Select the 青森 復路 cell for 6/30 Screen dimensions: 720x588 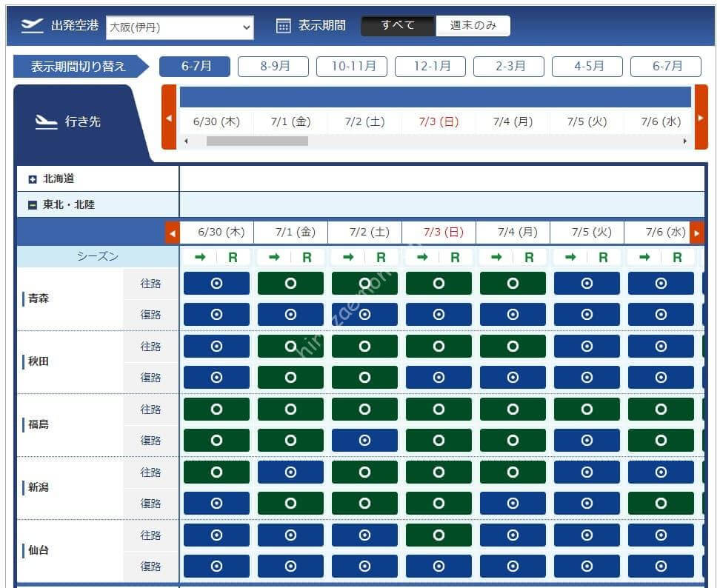pyautogui.click(x=216, y=315)
